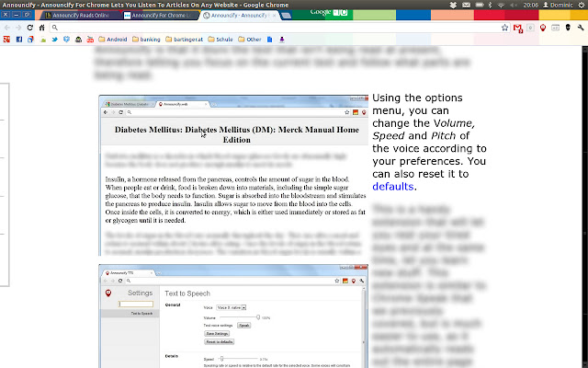
Task: Expand the Other bookmarks folder
Action: coord(249,39)
